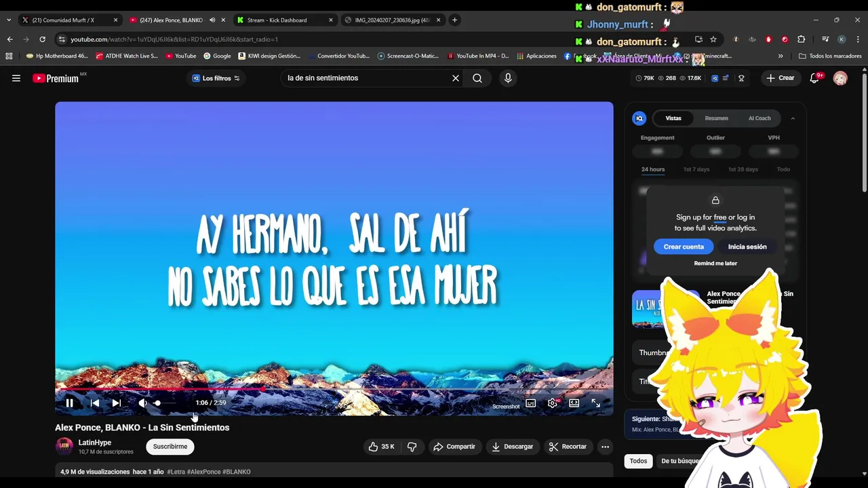Choose the 24 hours range
Image resolution: width=868 pixels, height=488 pixels.
point(653,169)
